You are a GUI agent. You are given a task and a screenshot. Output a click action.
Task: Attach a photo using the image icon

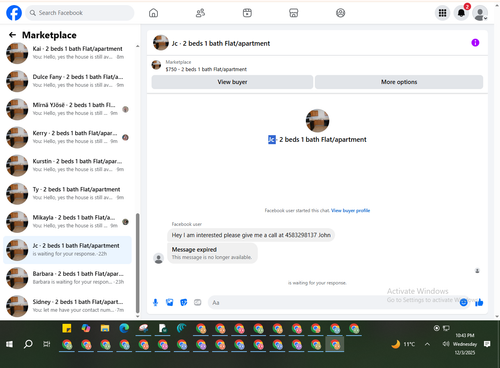[x=170, y=302]
